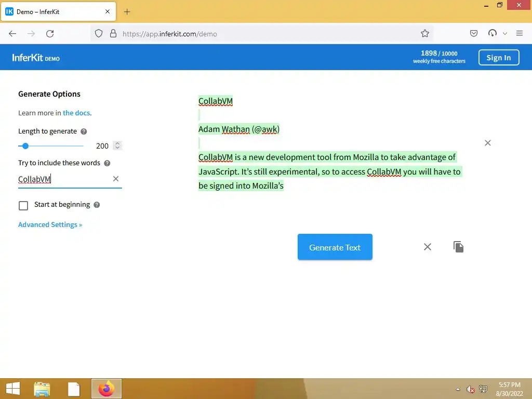Go back with browser back arrow

pyautogui.click(x=12, y=34)
